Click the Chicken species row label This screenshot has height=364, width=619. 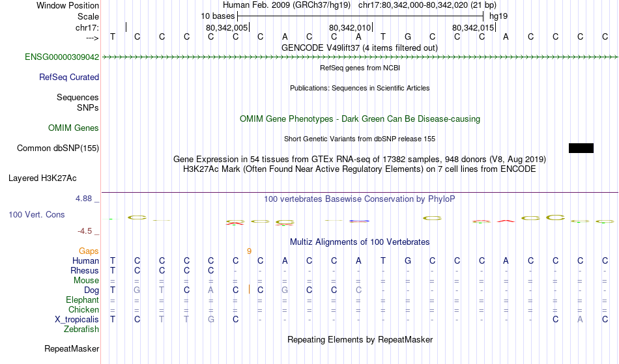[83, 310]
